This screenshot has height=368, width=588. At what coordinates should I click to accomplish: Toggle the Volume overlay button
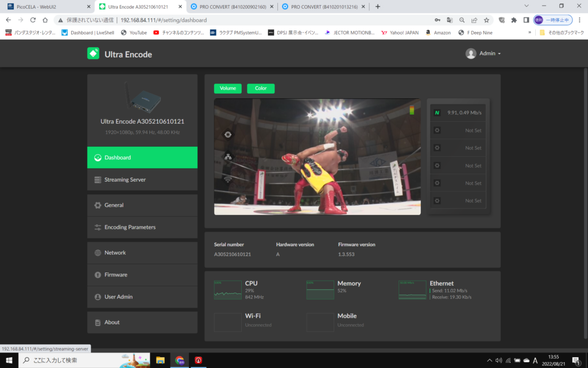[227, 88]
